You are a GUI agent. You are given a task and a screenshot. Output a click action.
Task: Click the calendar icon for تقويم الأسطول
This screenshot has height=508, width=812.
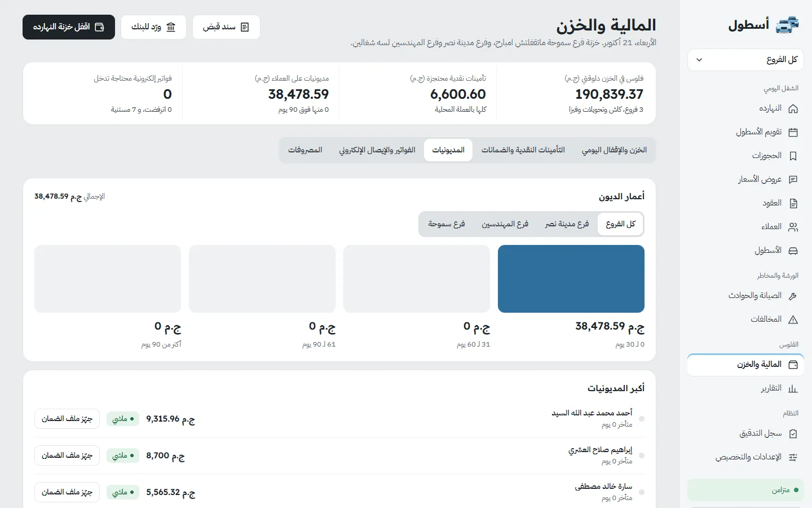793,132
